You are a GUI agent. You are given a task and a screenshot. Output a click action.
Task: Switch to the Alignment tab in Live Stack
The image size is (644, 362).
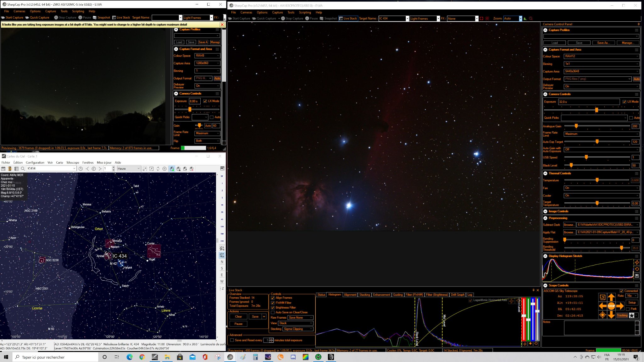click(350, 295)
